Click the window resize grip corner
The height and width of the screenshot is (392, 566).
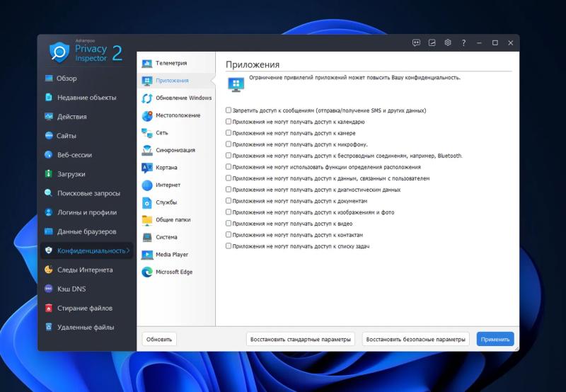point(516,348)
